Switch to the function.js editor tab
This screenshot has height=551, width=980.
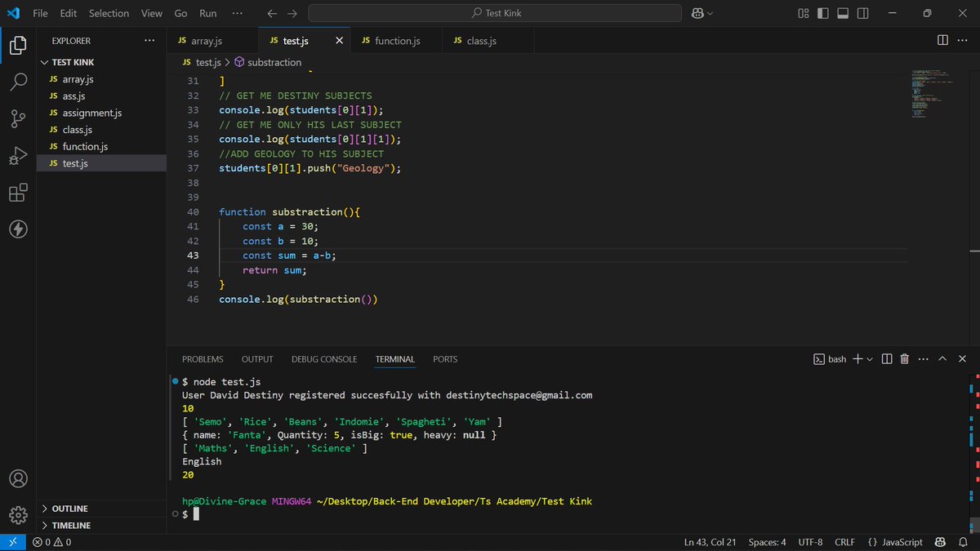(x=396, y=41)
